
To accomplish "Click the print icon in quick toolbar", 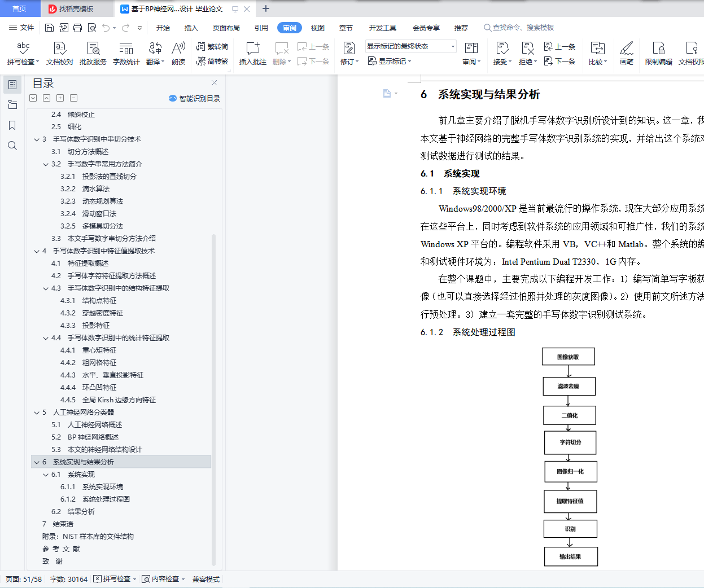I will [x=78, y=28].
